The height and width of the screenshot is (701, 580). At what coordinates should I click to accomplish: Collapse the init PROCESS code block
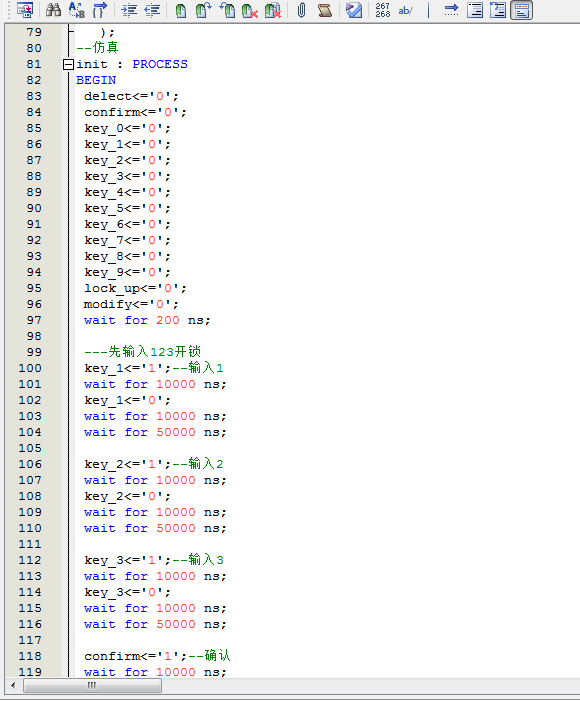point(68,64)
